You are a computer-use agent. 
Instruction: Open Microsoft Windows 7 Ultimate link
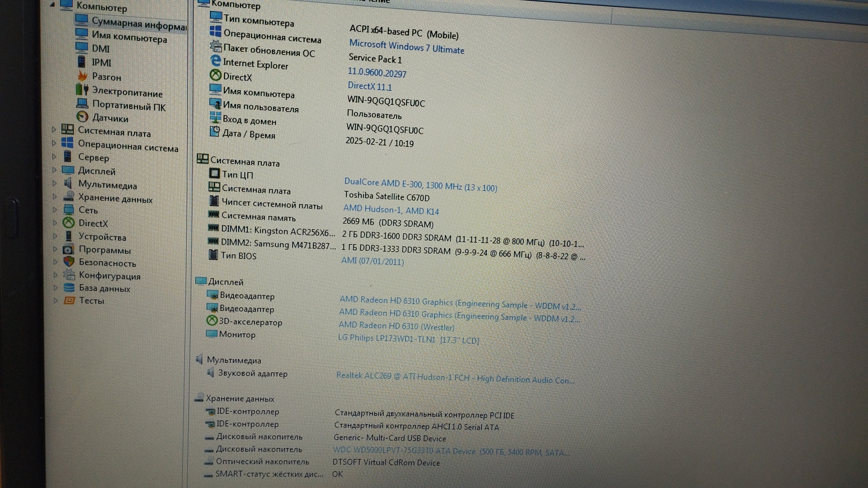(x=406, y=47)
